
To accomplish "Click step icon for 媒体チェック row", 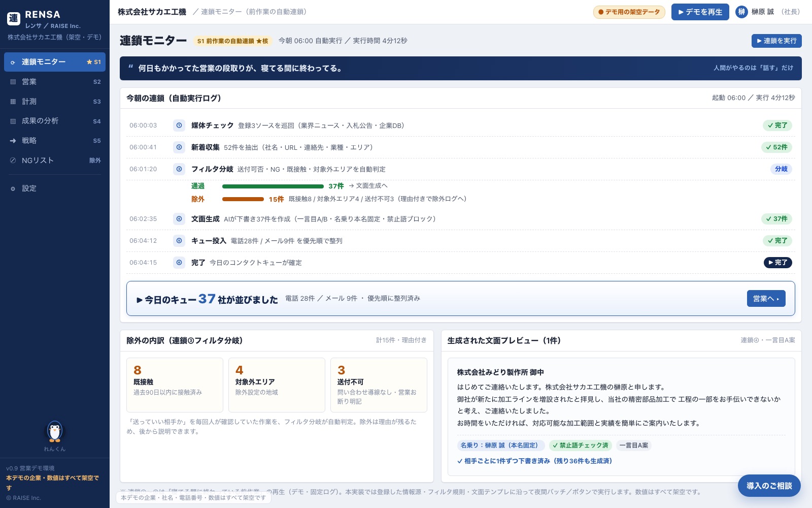I will (x=179, y=125).
